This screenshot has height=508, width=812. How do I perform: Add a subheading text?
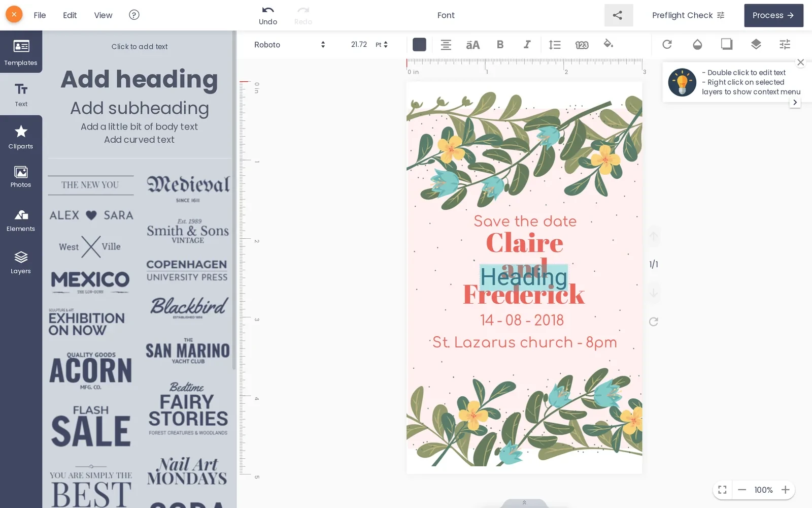tap(139, 108)
